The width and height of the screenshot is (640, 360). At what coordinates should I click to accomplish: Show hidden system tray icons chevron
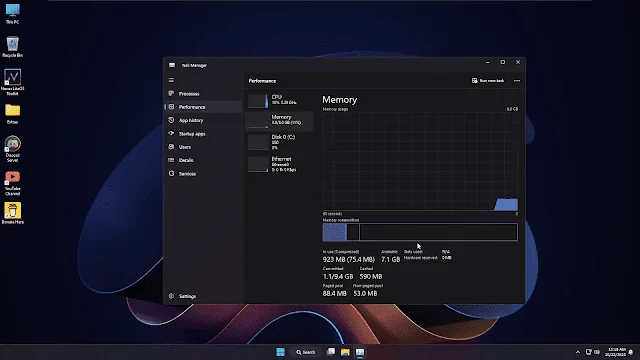pyautogui.click(x=578, y=352)
